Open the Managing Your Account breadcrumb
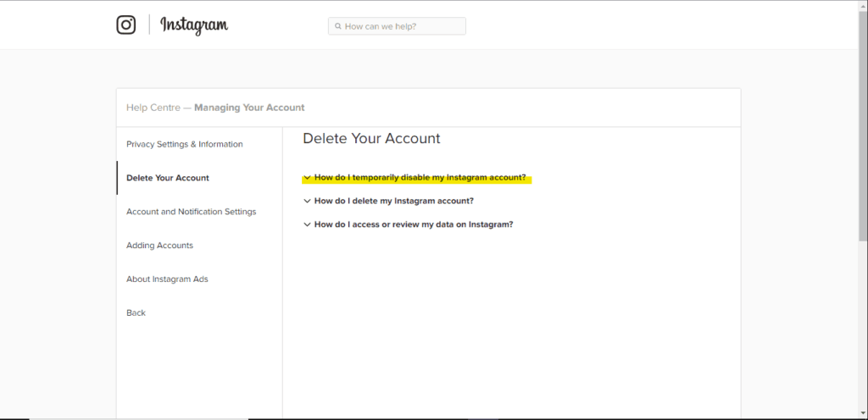868x420 pixels. pyautogui.click(x=249, y=108)
